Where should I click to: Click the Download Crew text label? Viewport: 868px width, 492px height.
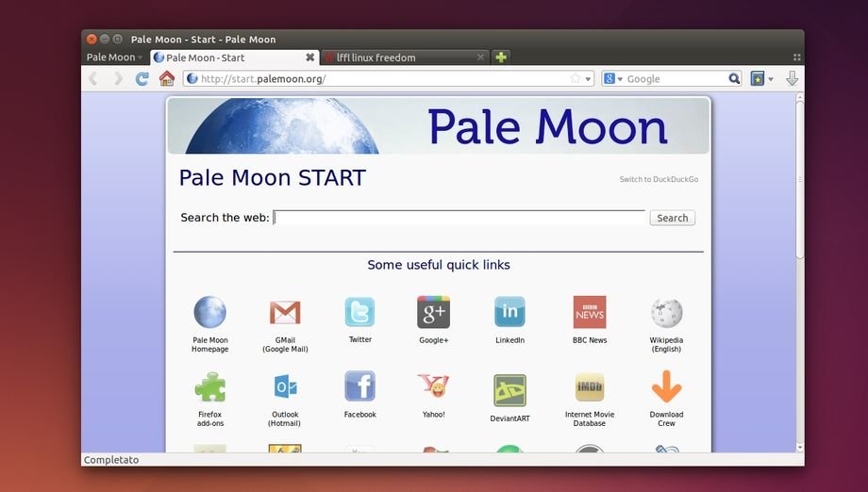coord(666,418)
